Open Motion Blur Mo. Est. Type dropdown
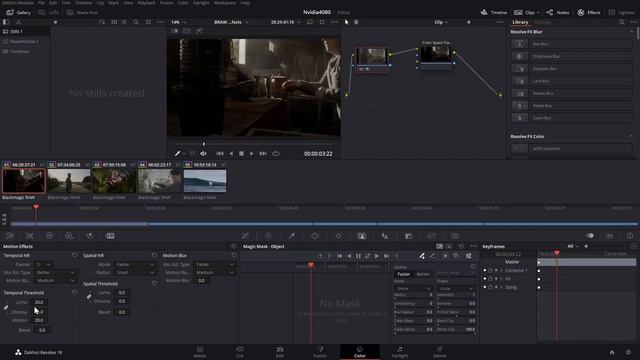The width and height of the screenshot is (640, 360). tap(214, 264)
